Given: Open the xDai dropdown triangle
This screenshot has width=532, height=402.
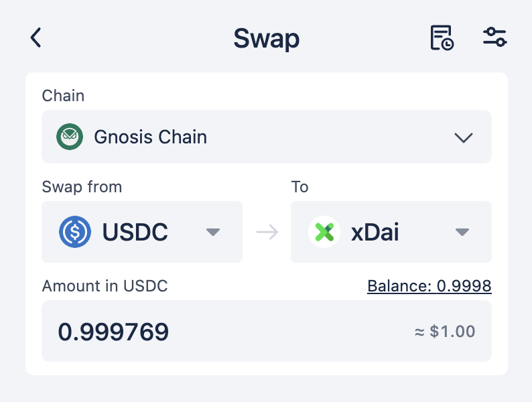Looking at the screenshot, I should click(x=462, y=232).
